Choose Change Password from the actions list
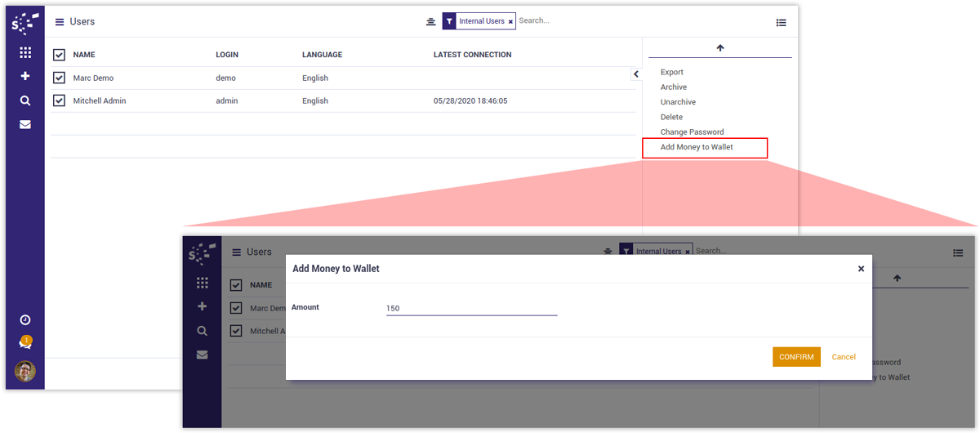Viewport: 980px width, 433px height. pyautogui.click(x=692, y=132)
